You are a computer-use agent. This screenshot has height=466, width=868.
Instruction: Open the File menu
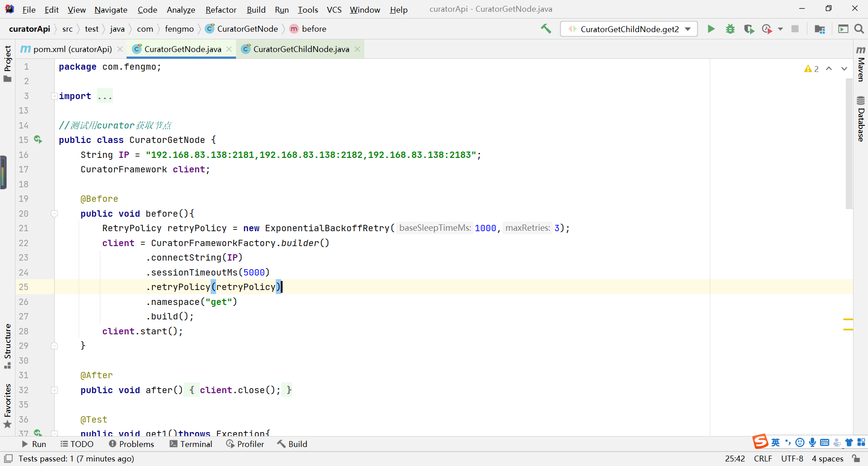[29, 10]
